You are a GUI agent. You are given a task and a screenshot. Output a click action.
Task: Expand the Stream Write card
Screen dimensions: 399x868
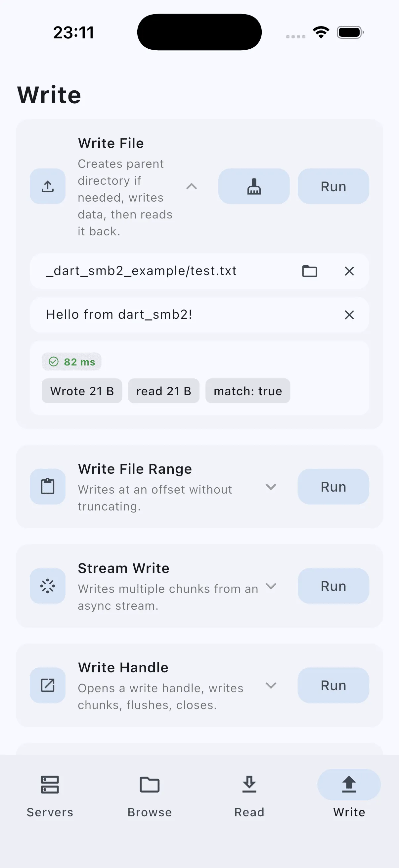coord(271,586)
